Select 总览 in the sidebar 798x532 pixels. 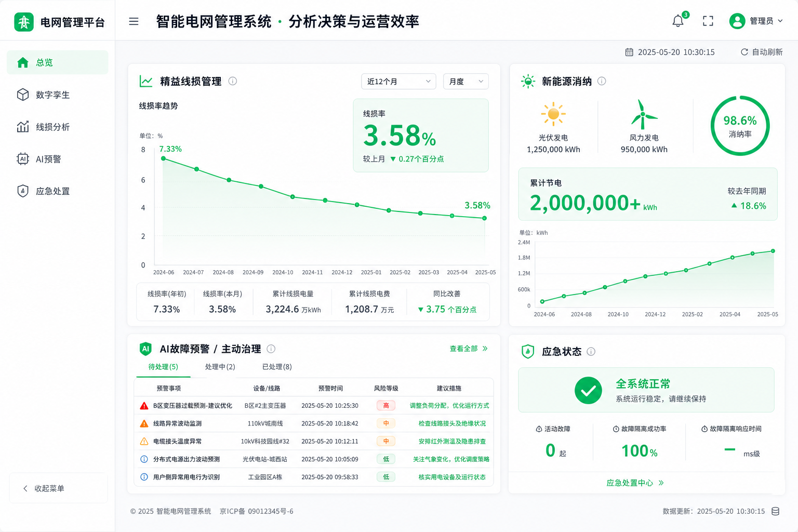(x=57, y=62)
